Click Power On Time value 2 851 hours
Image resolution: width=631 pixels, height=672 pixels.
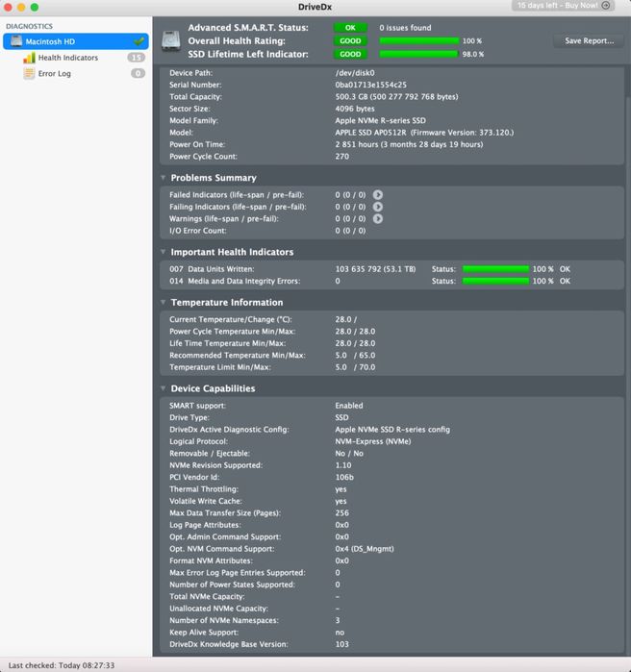coord(409,144)
